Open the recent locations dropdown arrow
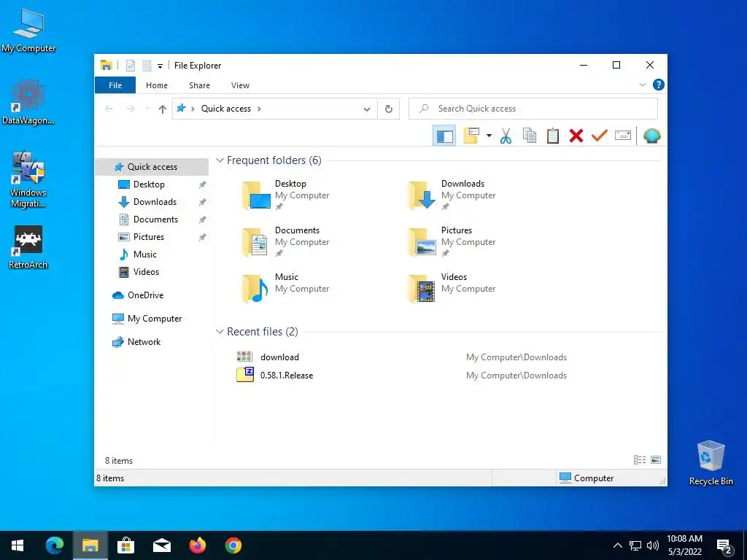This screenshot has width=747, height=560. [147, 109]
